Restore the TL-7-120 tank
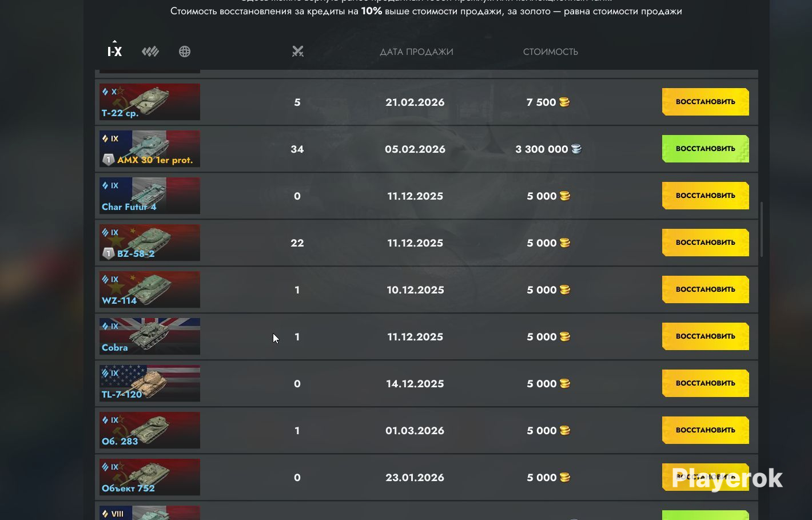Screen dimensions: 812x520 coord(705,383)
